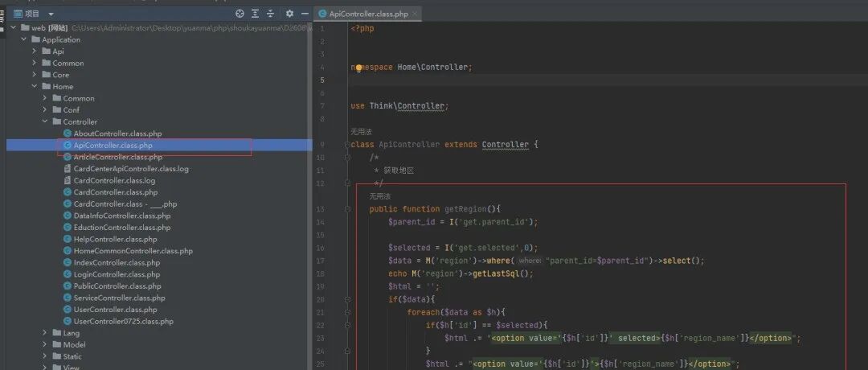868x370 pixels.
Task: Expand the Conf folder
Action: click(45, 109)
